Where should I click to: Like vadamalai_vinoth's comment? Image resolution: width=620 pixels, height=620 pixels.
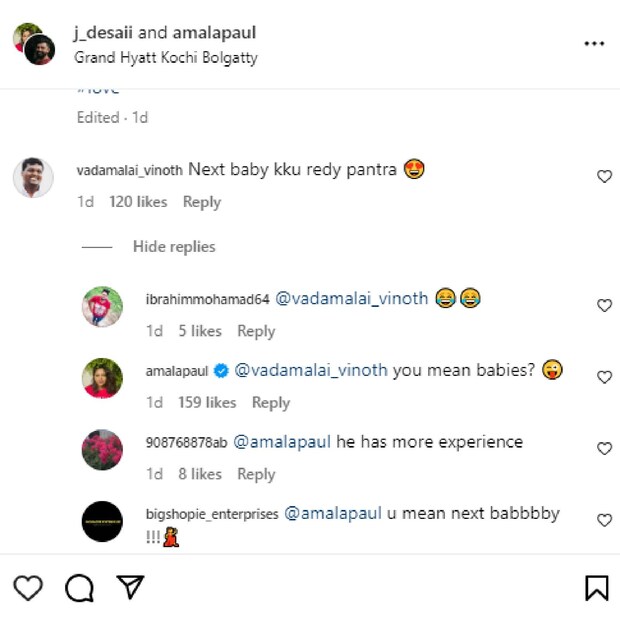(x=604, y=177)
